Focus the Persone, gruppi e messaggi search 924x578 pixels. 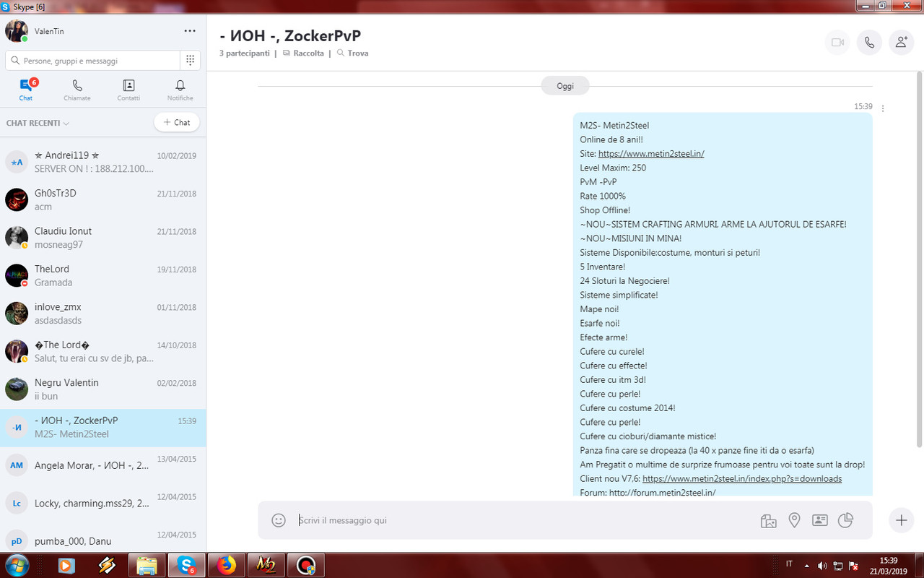(x=92, y=61)
